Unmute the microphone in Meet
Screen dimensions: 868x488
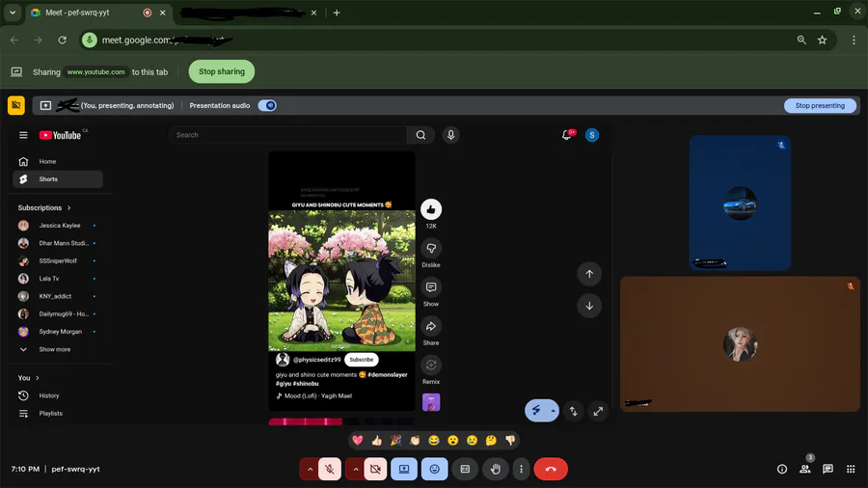point(330,469)
